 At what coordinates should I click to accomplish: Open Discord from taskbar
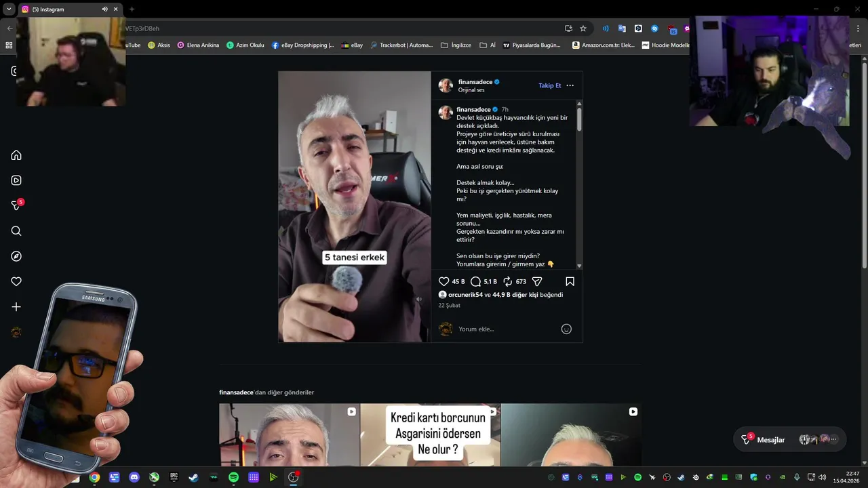point(134,477)
